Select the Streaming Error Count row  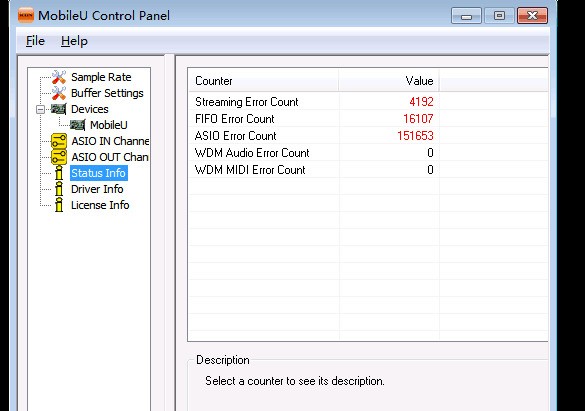coord(313,102)
